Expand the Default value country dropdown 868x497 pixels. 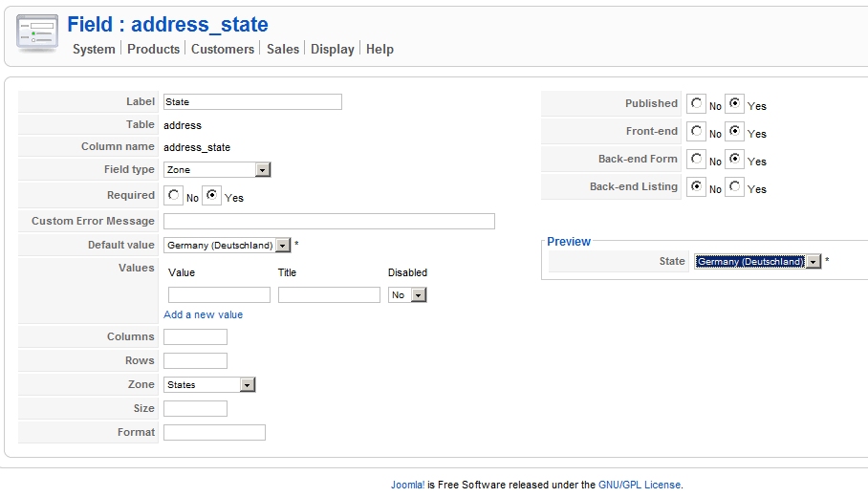pos(283,246)
